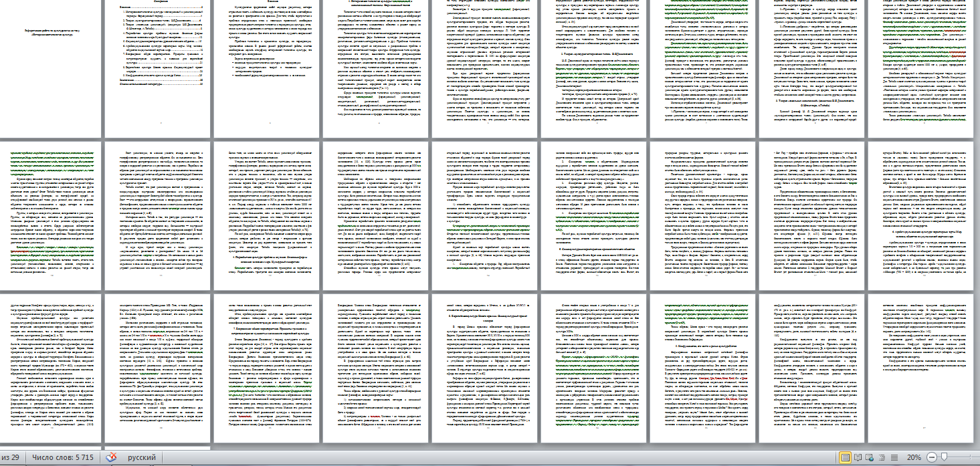Click the page count 'из 29' indicator
Image resolution: width=980 pixels, height=466 pixels.
pyautogui.click(x=9, y=457)
